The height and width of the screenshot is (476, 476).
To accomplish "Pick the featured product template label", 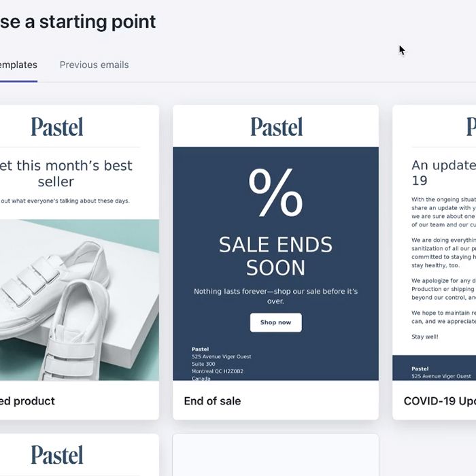I will [27, 401].
